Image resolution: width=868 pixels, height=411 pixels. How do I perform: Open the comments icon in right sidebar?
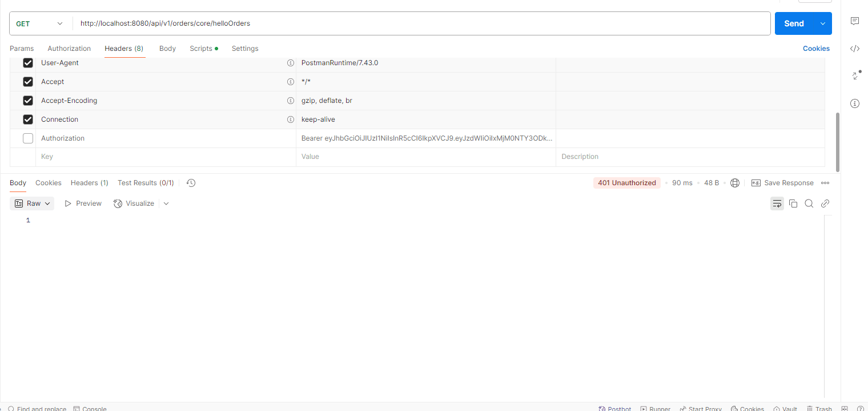point(855,21)
